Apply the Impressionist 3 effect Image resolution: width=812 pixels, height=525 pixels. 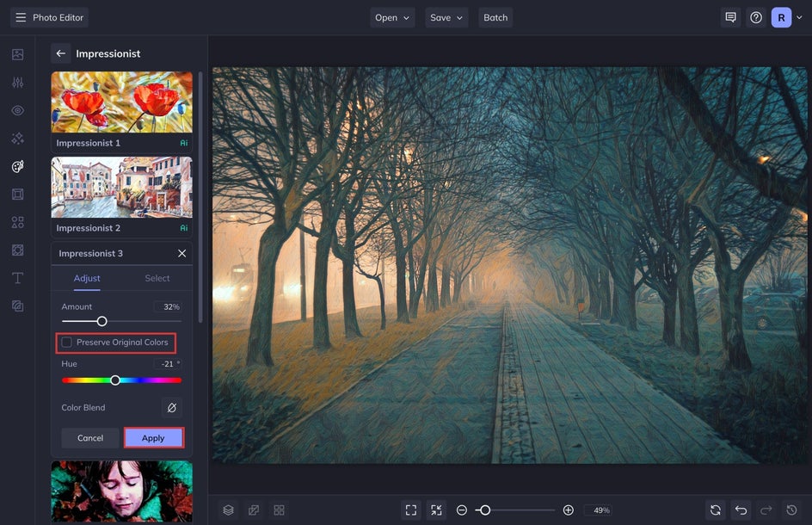(153, 437)
